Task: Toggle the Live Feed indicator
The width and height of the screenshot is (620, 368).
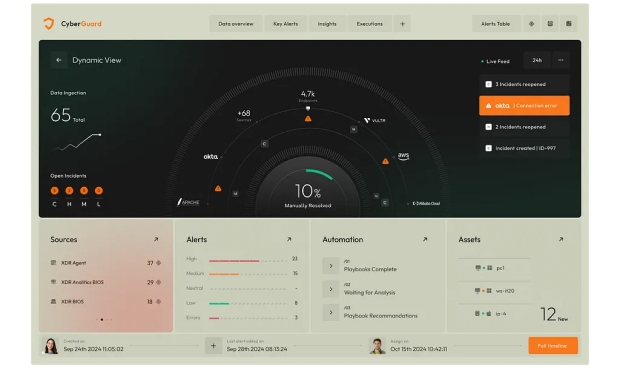Action: click(495, 61)
